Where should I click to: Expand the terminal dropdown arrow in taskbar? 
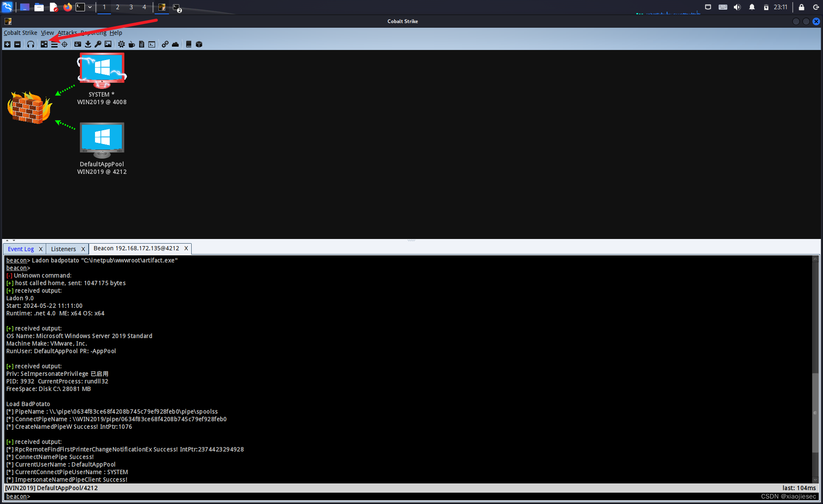pyautogui.click(x=90, y=7)
